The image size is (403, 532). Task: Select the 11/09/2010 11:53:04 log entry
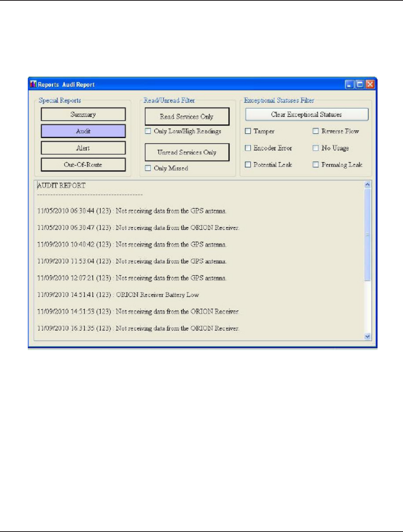tap(132, 261)
